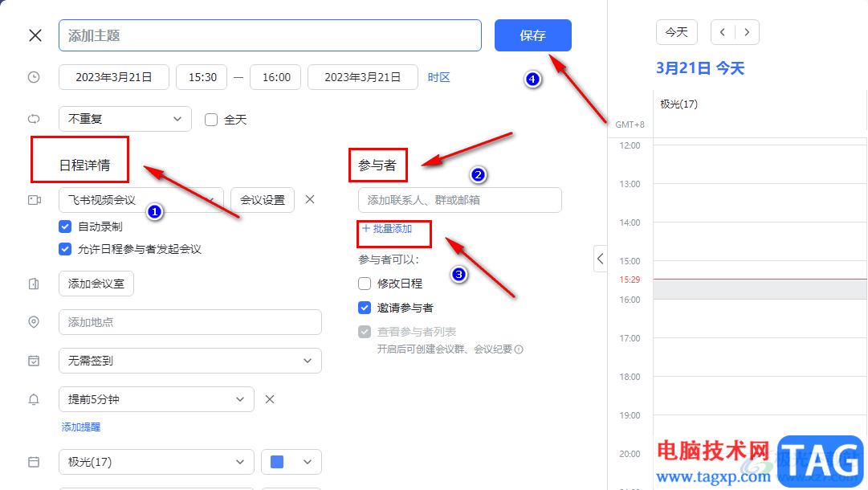Click the 极光(17) calendar column header

pos(679,104)
